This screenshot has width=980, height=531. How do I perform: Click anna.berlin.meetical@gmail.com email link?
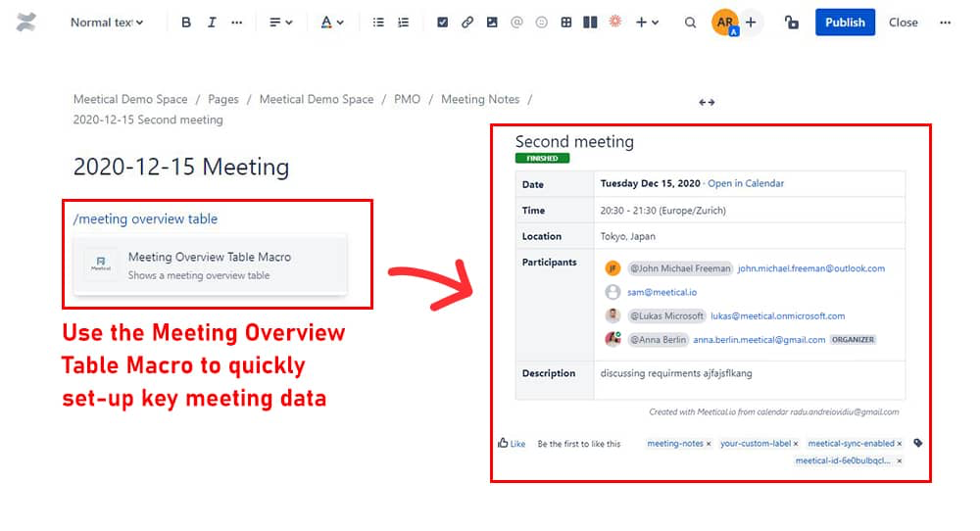click(759, 340)
